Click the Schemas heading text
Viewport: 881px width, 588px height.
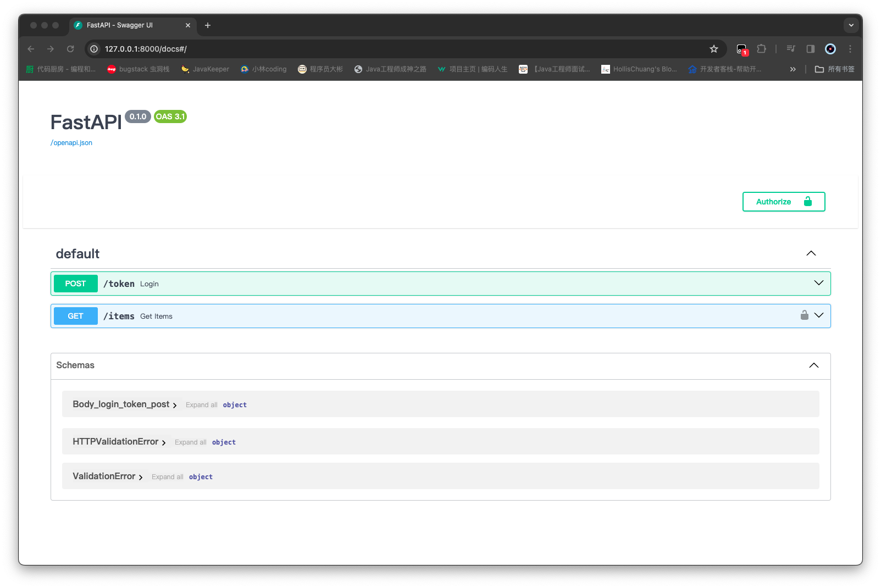75,365
